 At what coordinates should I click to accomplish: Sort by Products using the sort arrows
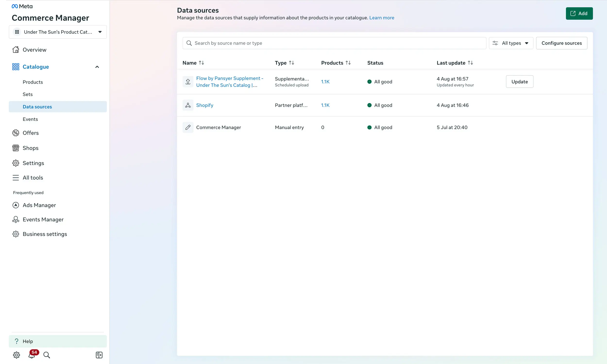tap(348, 63)
